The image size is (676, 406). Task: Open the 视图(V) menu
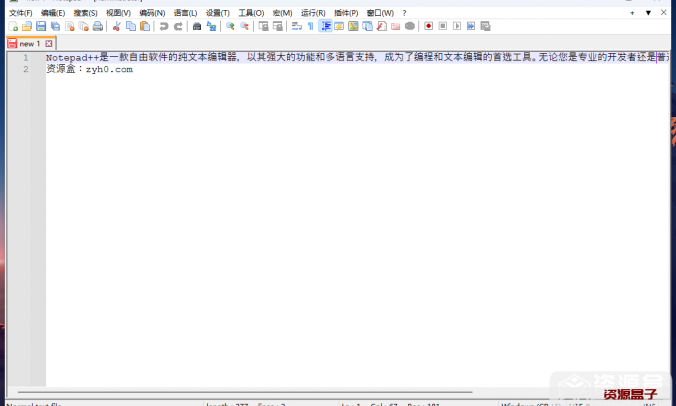(118, 13)
